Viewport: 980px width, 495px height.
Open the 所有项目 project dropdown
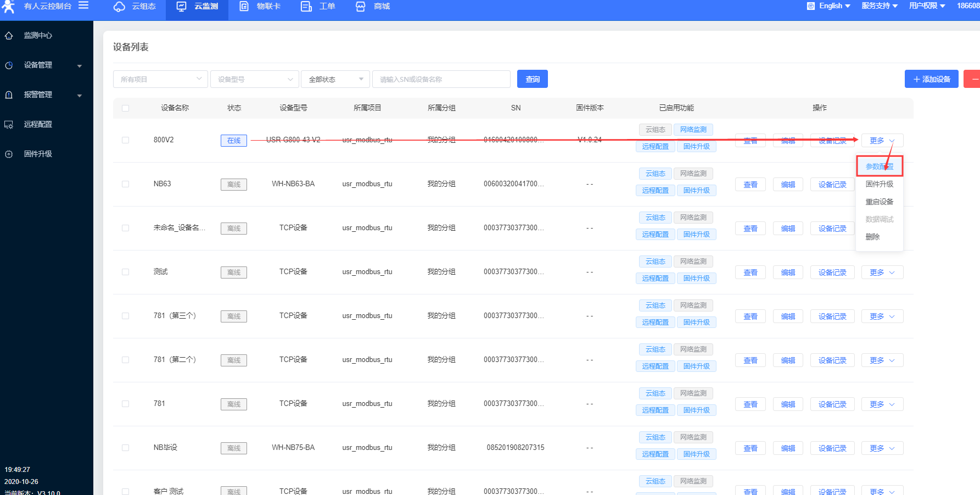pos(160,79)
